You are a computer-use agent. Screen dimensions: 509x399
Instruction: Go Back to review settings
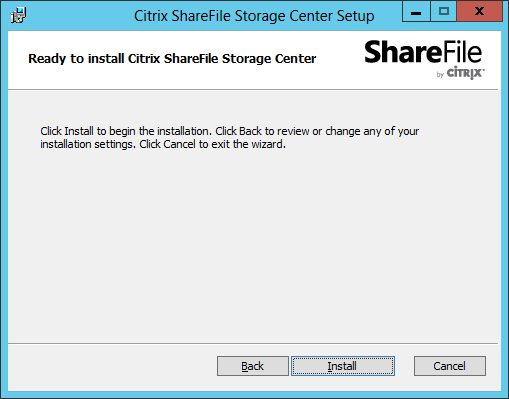coord(253,366)
